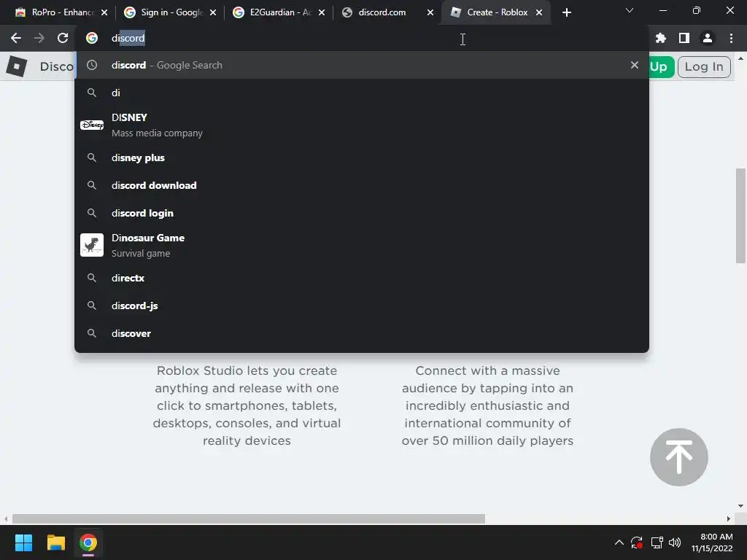Screen dimensions: 747x560
Task: Choose the 'discord login' suggestion
Action: coord(362,213)
